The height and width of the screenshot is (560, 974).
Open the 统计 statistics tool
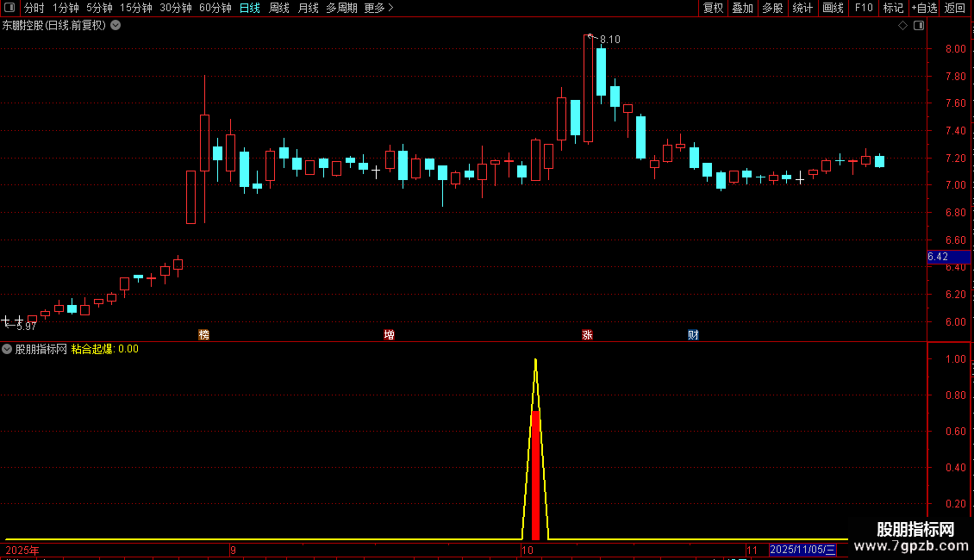tap(802, 8)
